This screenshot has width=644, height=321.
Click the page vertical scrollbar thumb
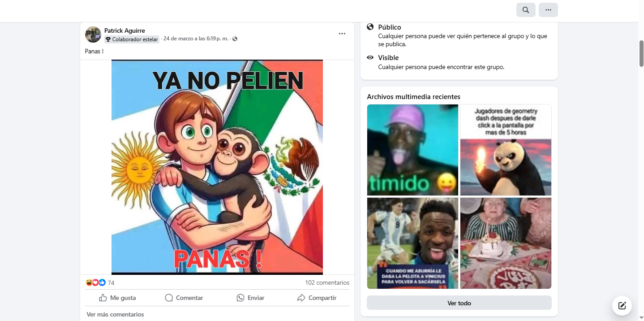[x=641, y=53]
